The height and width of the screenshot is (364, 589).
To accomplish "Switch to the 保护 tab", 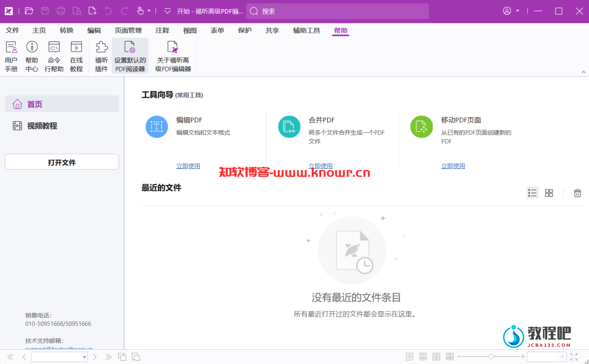I will click(245, 30).
